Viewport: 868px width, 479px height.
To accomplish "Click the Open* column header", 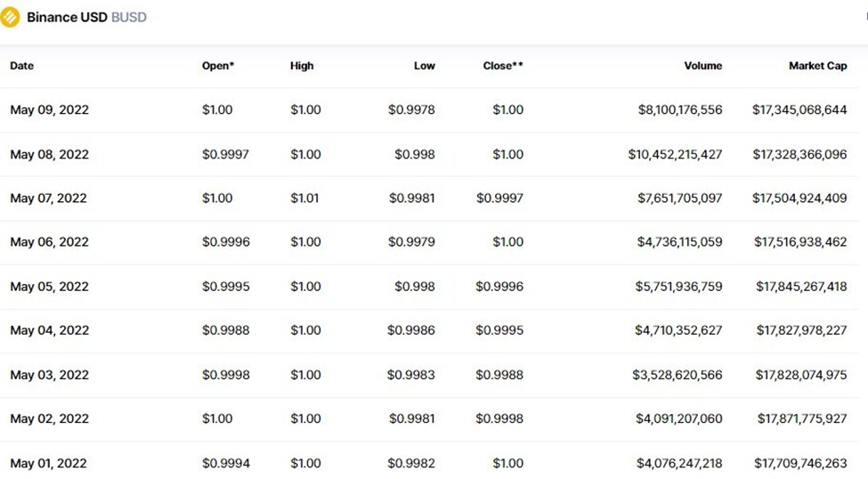I will pos(218,66).
